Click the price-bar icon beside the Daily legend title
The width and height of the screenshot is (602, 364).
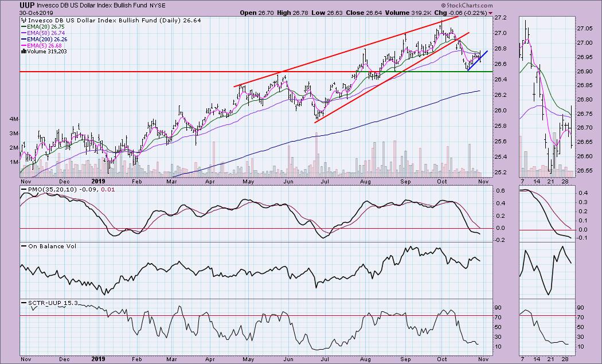tap(23, 21)
